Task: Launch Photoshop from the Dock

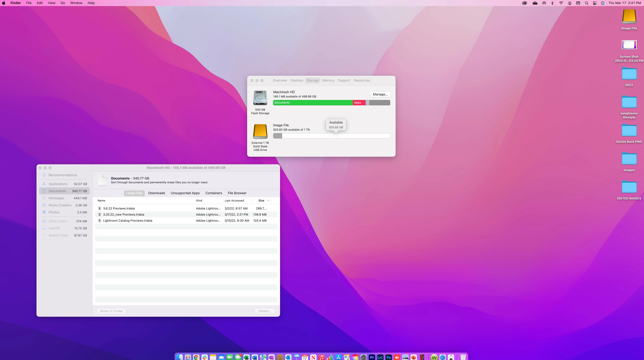Action: tap(389, 357)
